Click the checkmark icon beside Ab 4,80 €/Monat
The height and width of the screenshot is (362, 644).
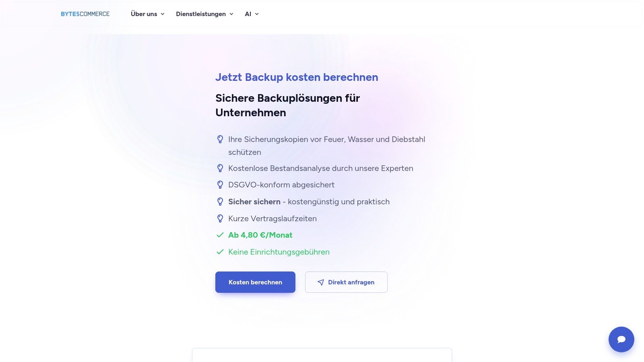(x=220, y=235)
